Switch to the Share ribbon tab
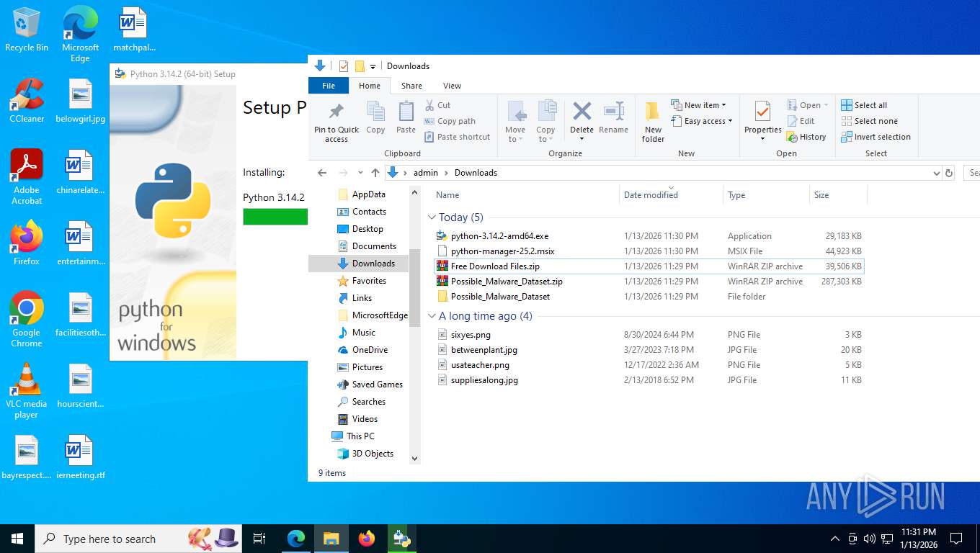 click(411, 86)
